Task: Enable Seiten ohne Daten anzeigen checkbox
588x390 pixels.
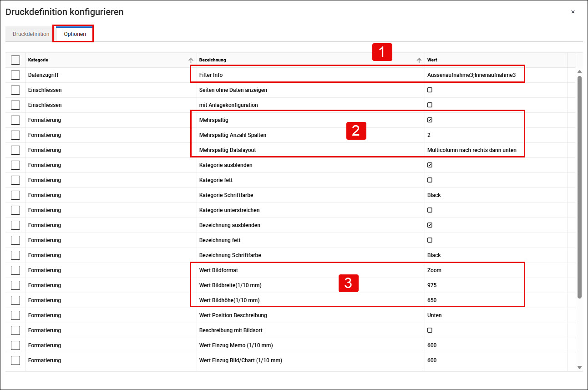Action: point(430,90)
